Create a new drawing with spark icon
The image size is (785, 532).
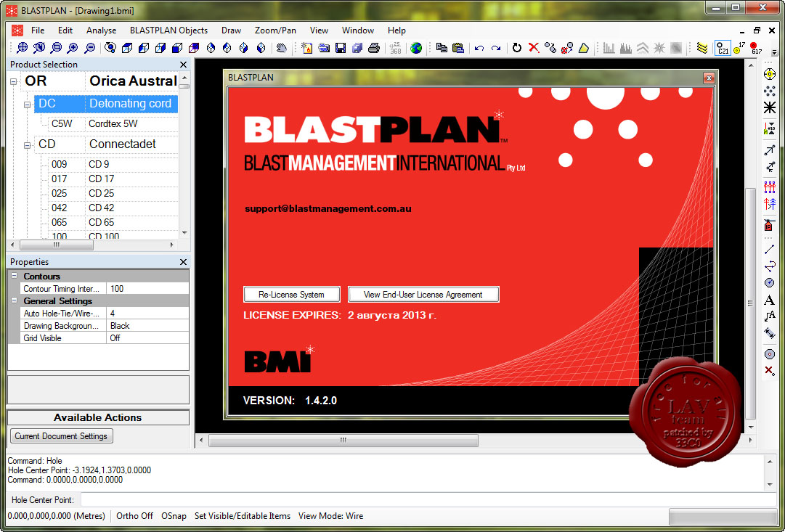pos(307,48)
